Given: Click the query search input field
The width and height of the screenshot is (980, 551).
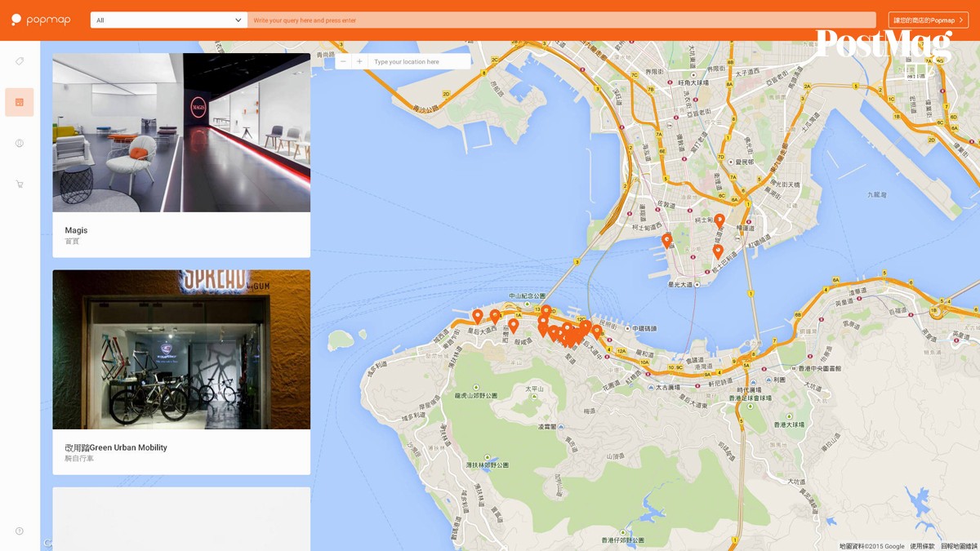Looking at the screenshot, I should [x=563, y=20].
